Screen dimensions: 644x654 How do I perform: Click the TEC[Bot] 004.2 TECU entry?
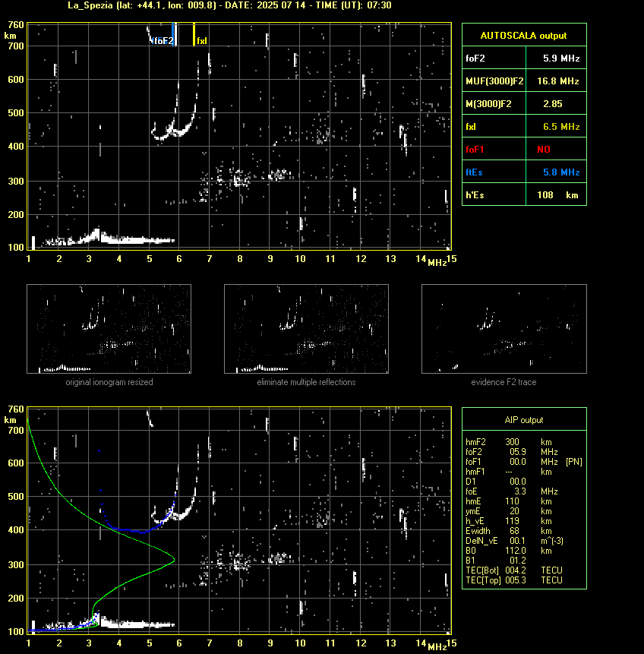[x=514, y=570]
